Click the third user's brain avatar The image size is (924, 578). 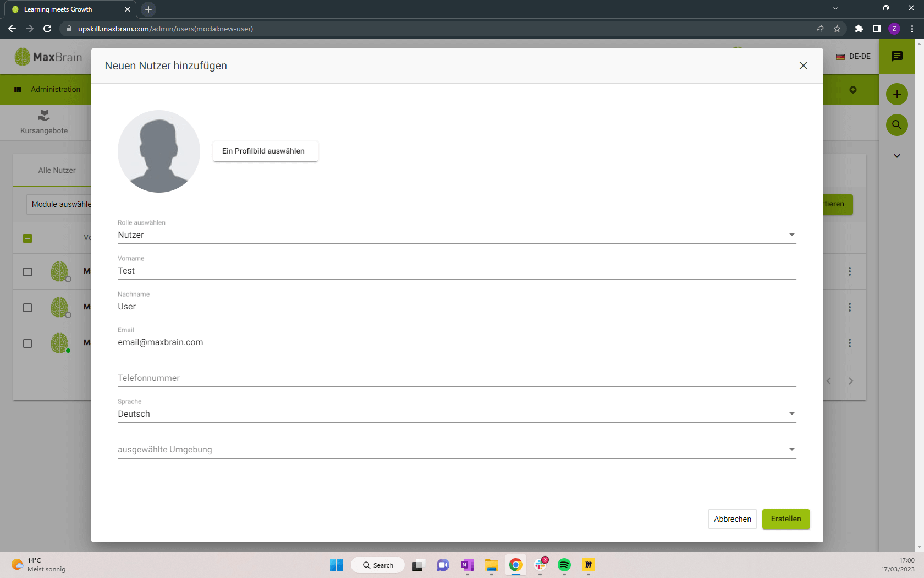tap(60, 343)
